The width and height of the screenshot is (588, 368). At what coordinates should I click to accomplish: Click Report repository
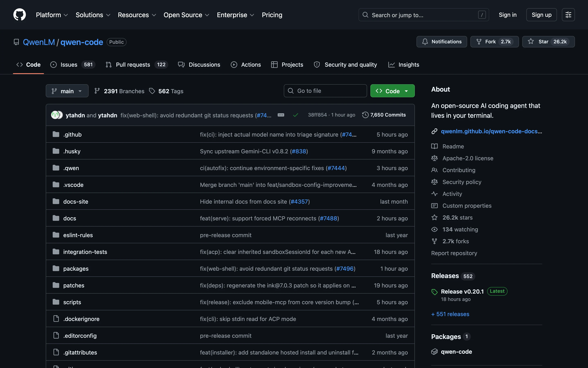(454, 253)
